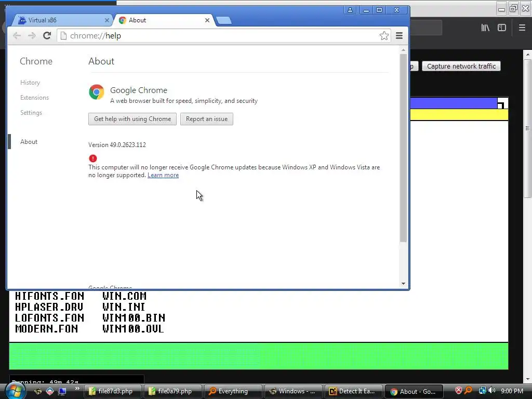Click Firefox page scroll up arrow

click(527, 54)
